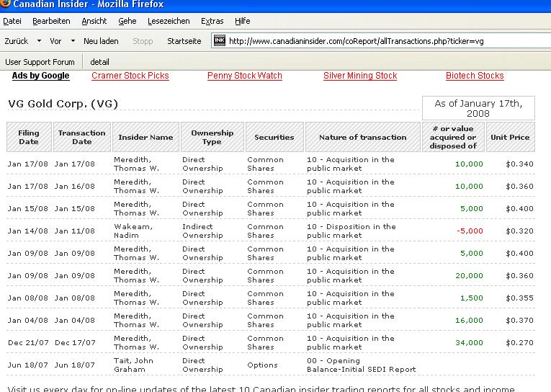Click the VG Gold Corp. (VG) heading
Viewport: 551px width, 392px height.
(63, 104)
